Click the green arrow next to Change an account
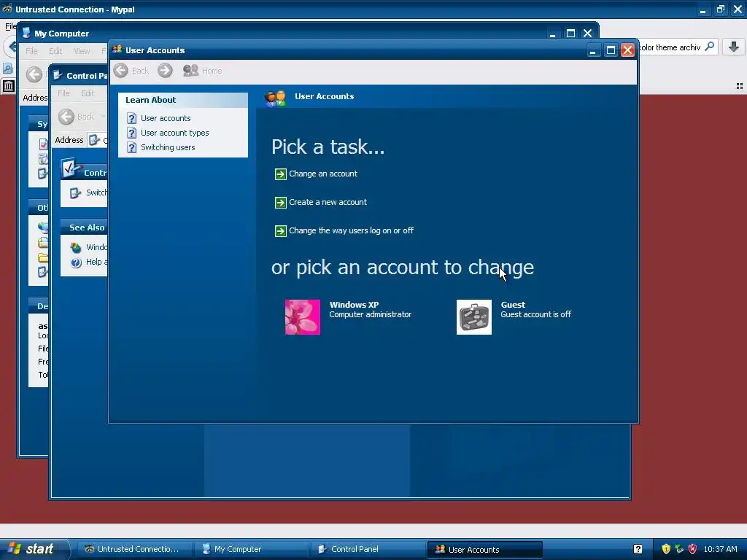The width and height of the screenshot is (747, 560). click(281, 174)
